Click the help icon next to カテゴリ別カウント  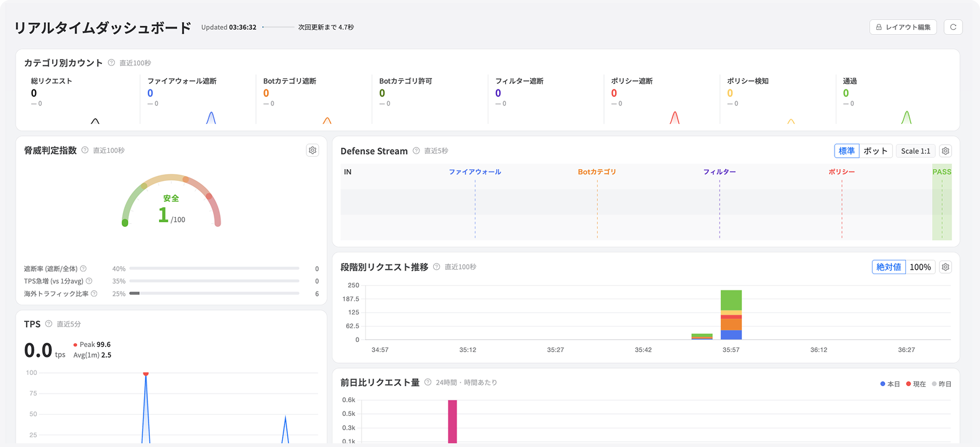pos(111,63)
